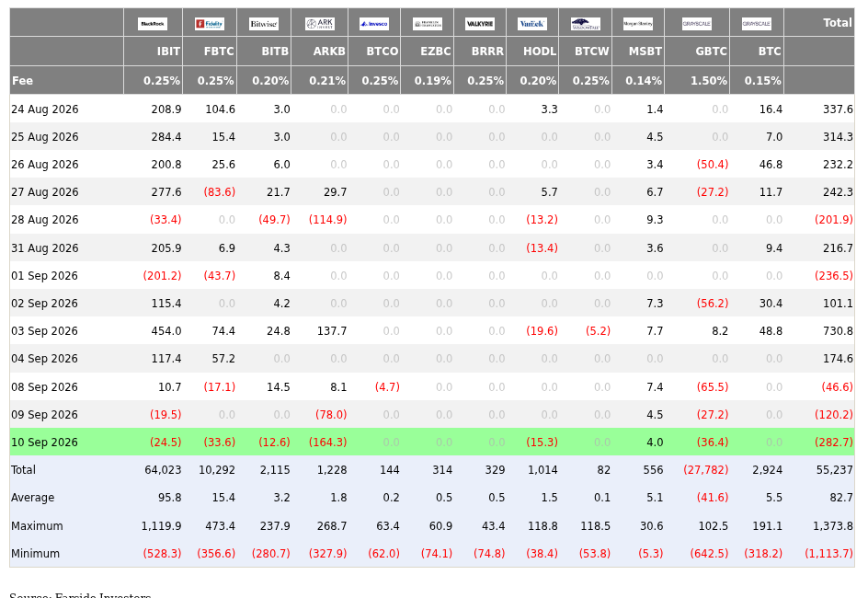Select the highlighted 10 Sep 2026 row

pos(432,442)
